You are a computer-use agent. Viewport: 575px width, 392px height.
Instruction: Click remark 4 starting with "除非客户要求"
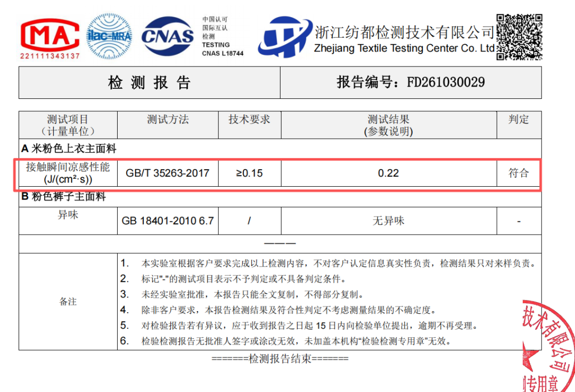[x=278, y=310]
